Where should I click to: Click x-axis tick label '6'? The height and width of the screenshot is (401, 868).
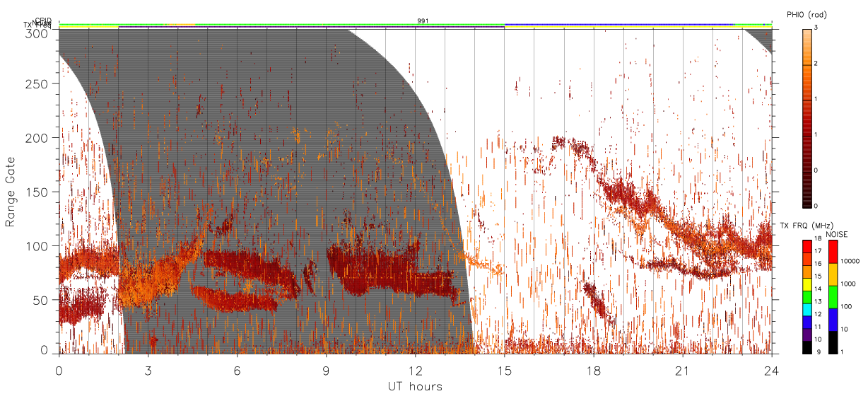(x=237, y=370)
